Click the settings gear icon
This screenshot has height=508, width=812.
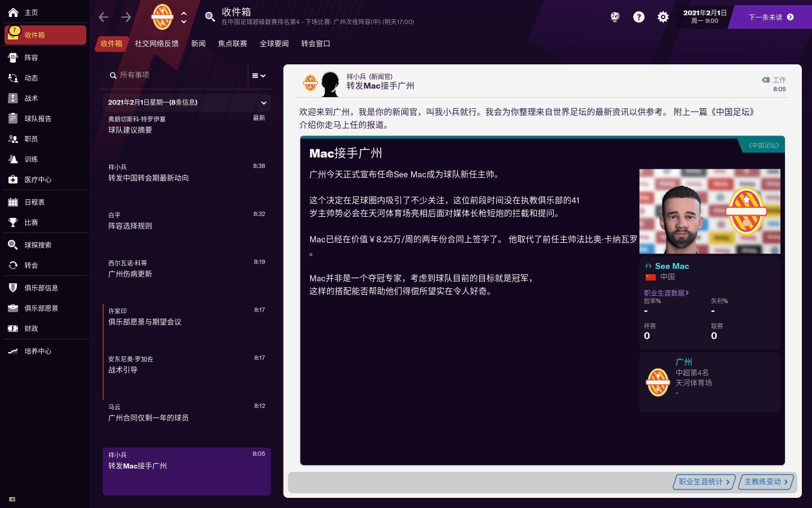tap(663, 17)
